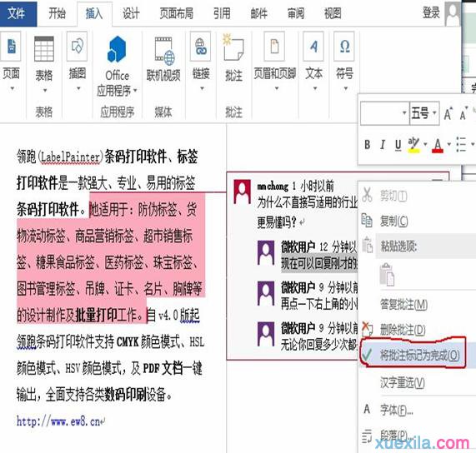
Task: Expand the 表格 dropdown arrow
Action: click(45, 90)
